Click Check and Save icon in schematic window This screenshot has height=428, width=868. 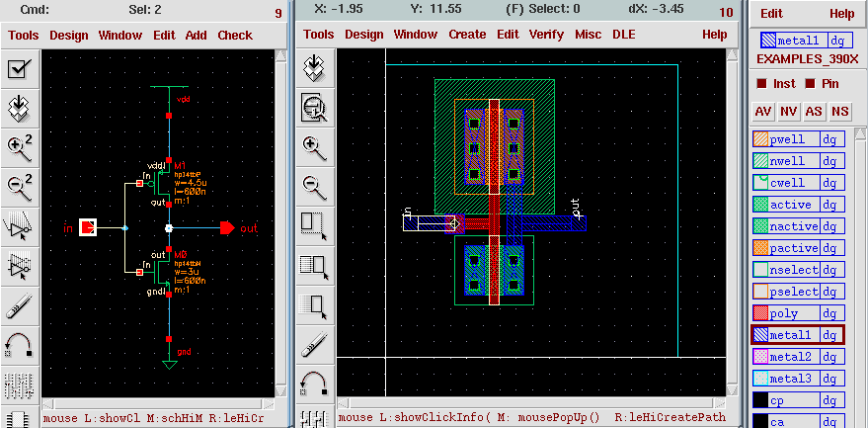coord(20,69)
